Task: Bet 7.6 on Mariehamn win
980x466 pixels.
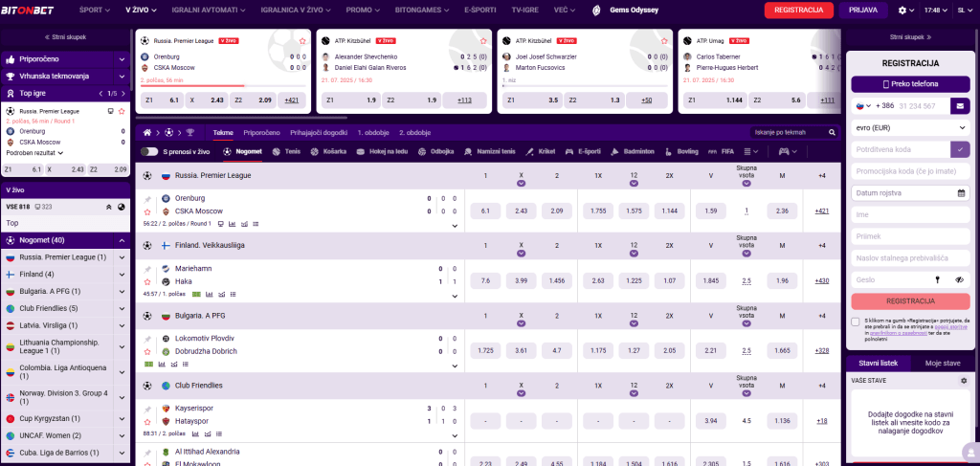Action: 485,281
